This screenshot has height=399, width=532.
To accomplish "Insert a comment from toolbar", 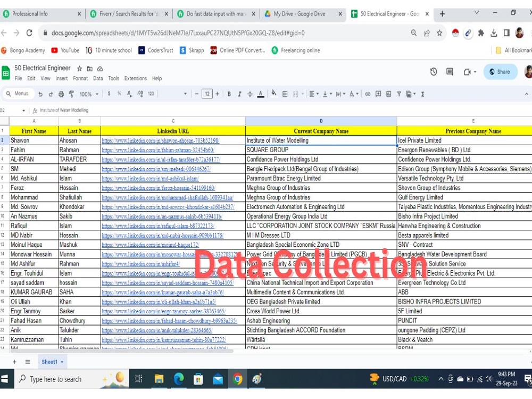I will click(378, 94).
